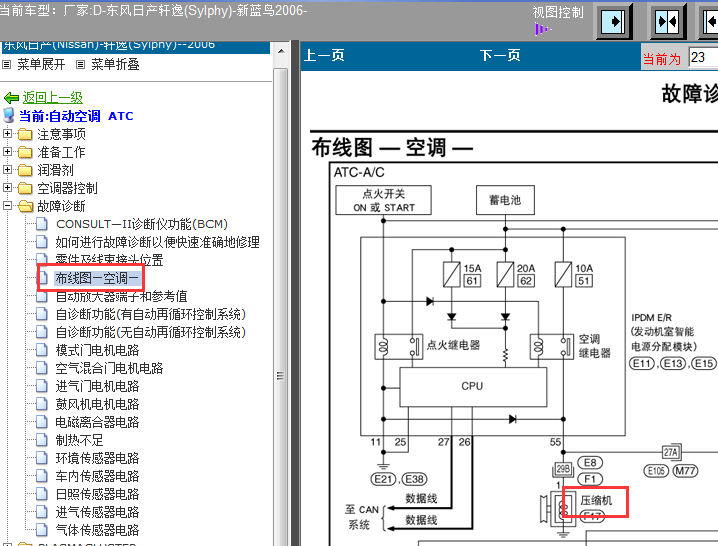Click the 20A fuse 62 label

pyautogui.click(x=526, y=275)
